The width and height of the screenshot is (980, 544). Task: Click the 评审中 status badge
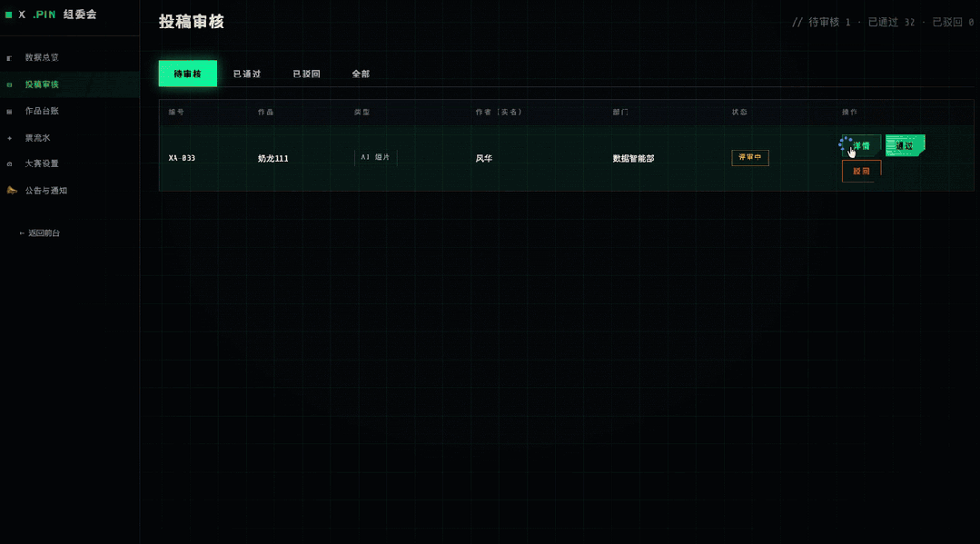750,158
